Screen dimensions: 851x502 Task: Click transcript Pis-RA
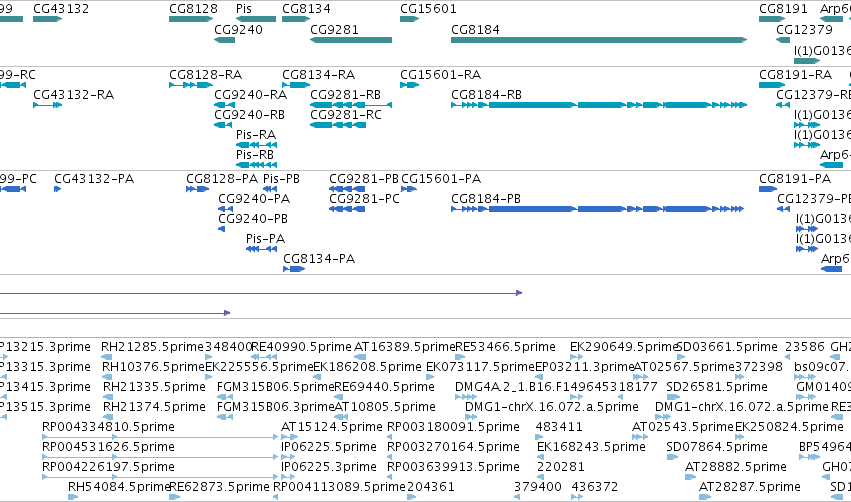pos(257,145)
